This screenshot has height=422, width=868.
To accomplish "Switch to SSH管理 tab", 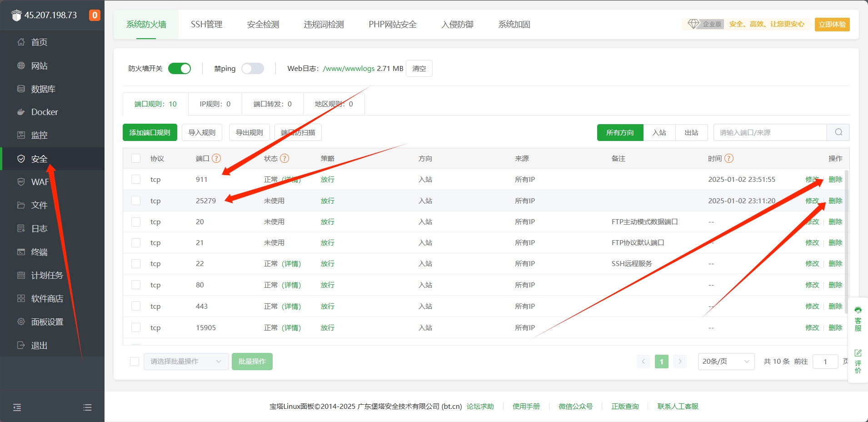I will pos(207,24).
